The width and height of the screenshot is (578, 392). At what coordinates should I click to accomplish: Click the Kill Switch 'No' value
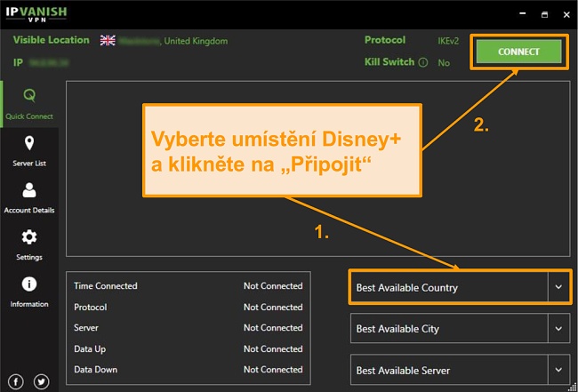tap(444, 63)
